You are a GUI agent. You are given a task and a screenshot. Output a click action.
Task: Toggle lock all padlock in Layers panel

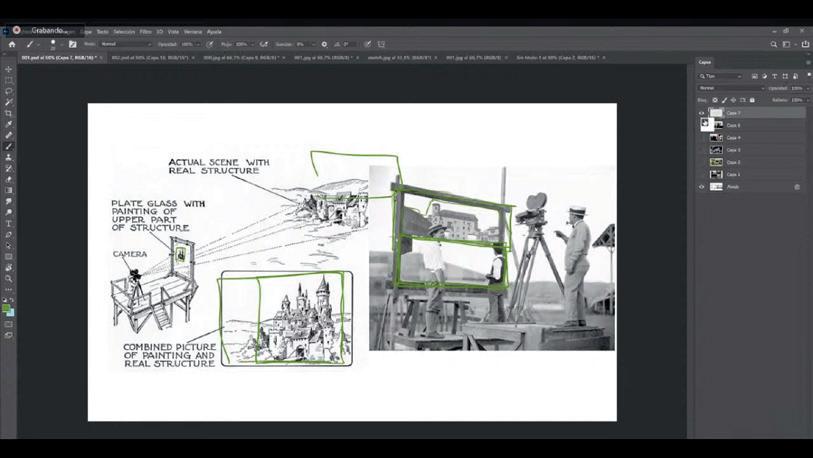[x=752, y=100]
